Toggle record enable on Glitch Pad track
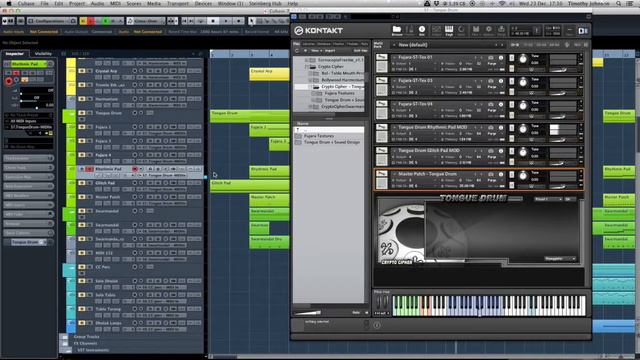Screen dimensions: 640x360 (134, 183)
